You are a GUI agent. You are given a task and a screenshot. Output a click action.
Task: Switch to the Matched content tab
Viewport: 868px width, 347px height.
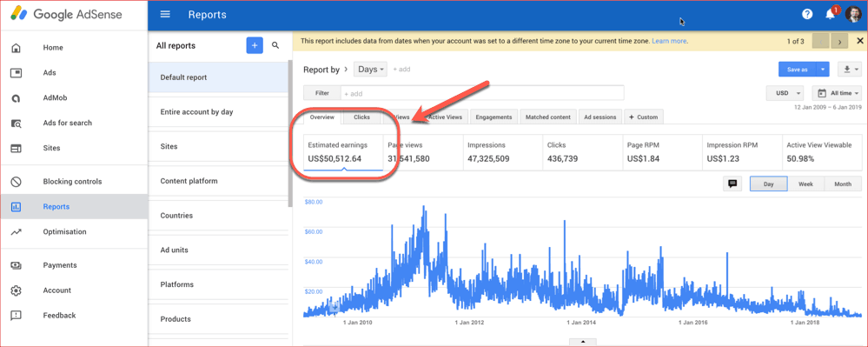548,117
